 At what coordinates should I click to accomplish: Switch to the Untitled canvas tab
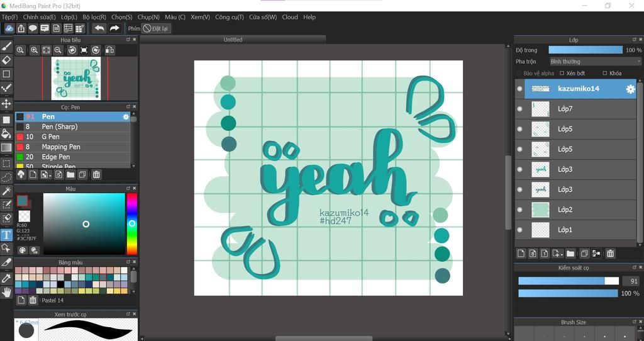[x=233, y=40]
